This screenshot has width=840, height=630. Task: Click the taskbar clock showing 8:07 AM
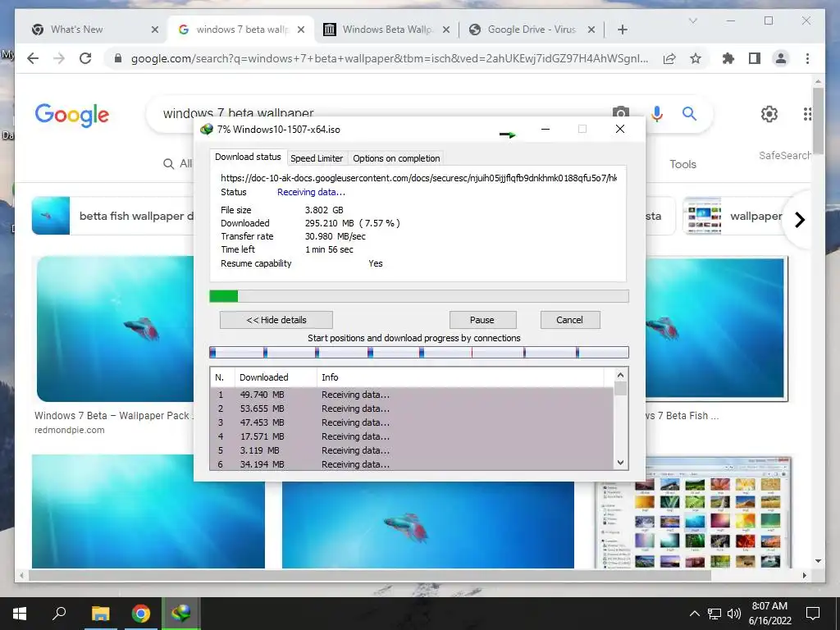click(769, 614)
